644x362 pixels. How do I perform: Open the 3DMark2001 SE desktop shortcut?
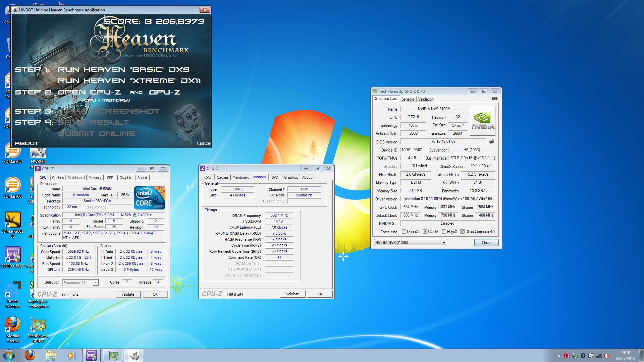coord(12,225)
